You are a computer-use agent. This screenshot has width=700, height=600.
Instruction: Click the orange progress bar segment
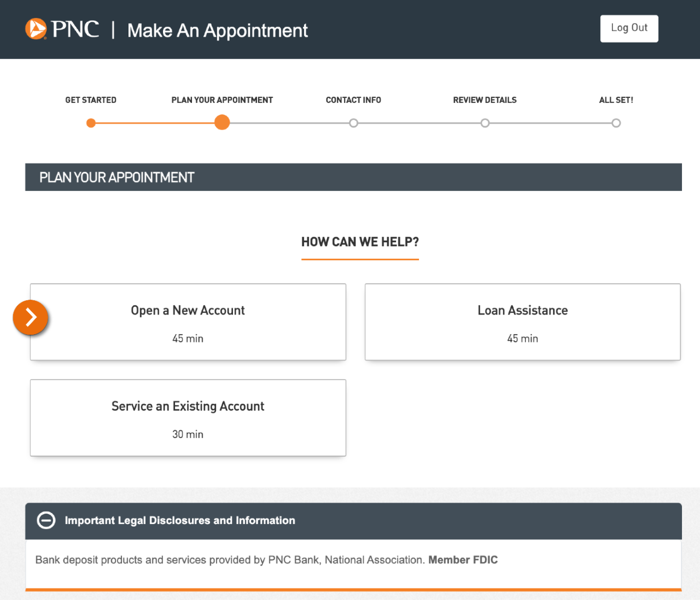click(156, 123)
